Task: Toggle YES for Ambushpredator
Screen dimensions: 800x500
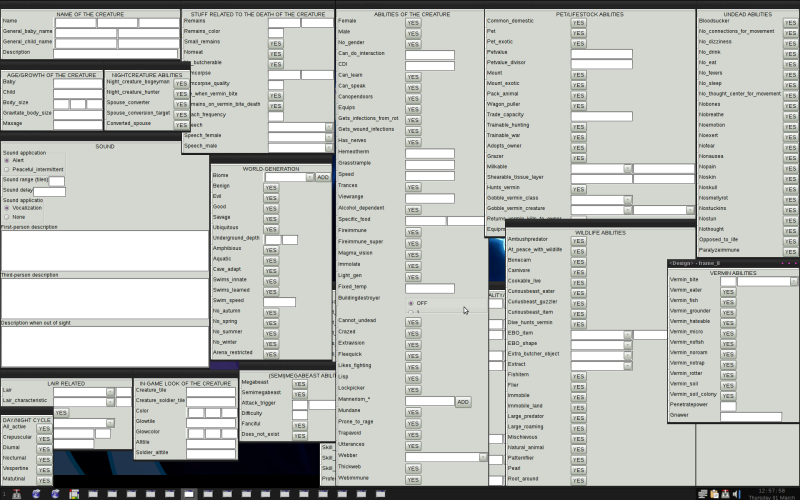Action: tap(578, 241)
